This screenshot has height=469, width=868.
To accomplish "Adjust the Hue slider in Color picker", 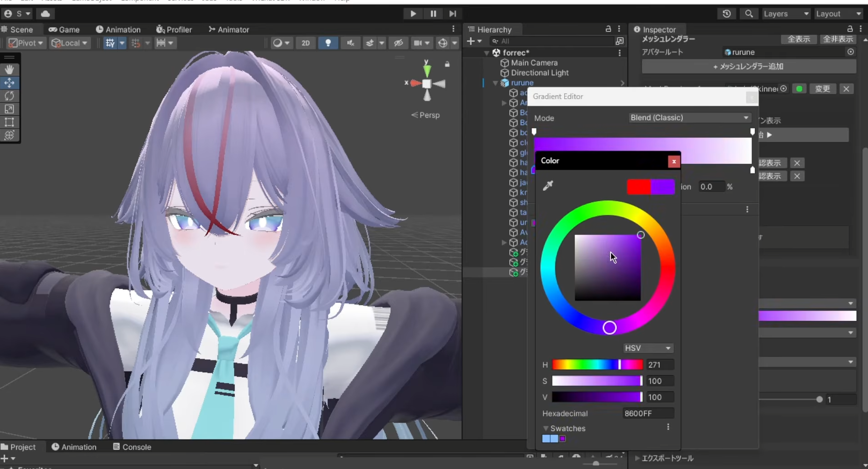I will click(597, 365).
